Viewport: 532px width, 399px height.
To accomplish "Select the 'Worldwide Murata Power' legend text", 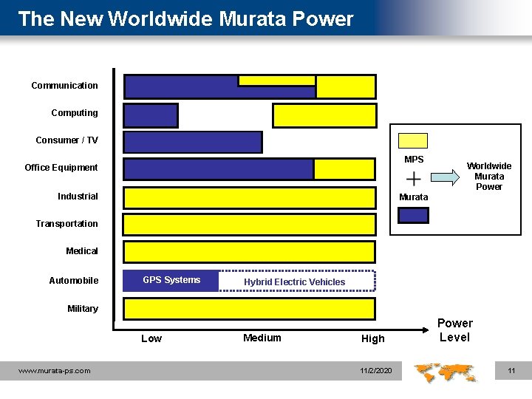I will [x=489, y=177].
